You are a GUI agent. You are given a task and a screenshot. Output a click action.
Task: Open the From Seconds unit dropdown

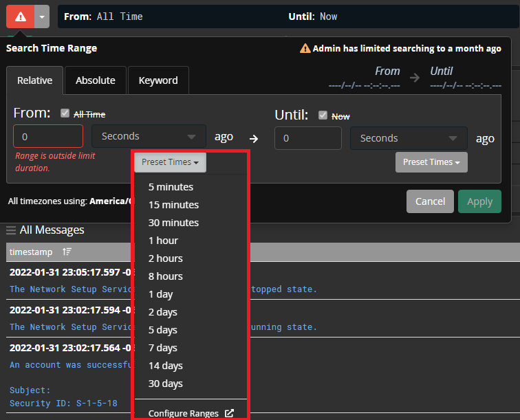(149, 136)
